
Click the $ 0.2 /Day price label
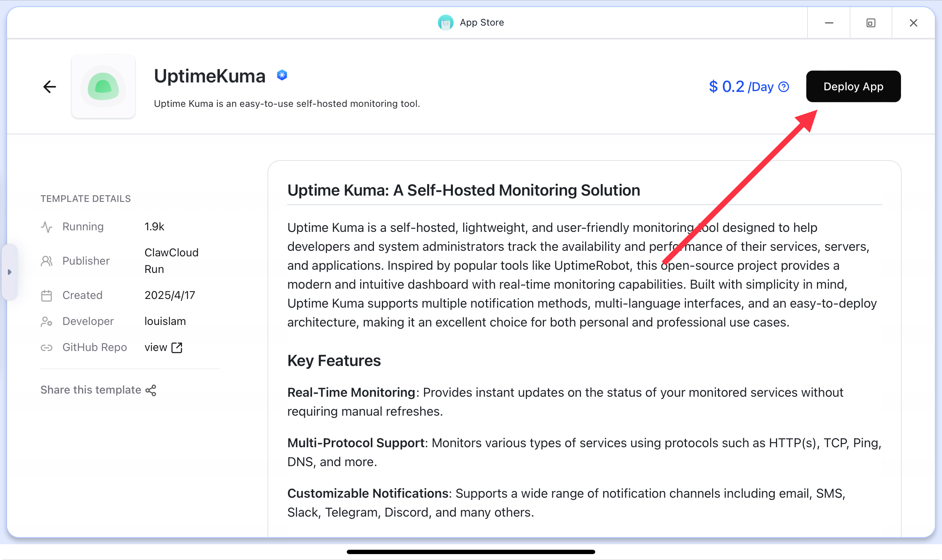pos(741,87)
